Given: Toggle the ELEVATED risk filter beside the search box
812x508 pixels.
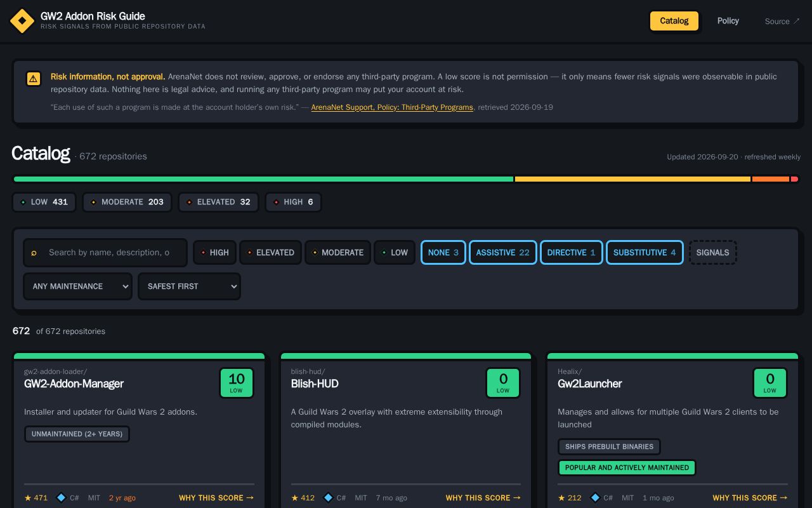Looking at the screenshot, I should [x=270, y=253].
